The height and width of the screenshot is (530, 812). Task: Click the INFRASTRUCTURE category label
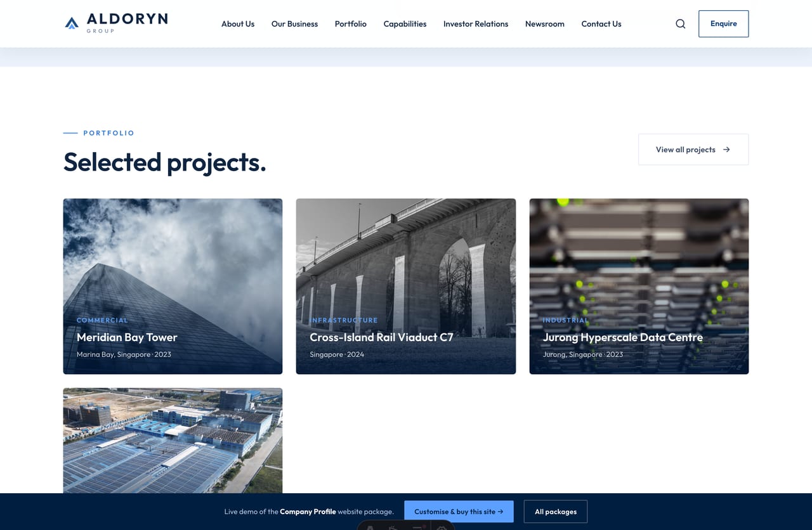(x=344, y=320)
